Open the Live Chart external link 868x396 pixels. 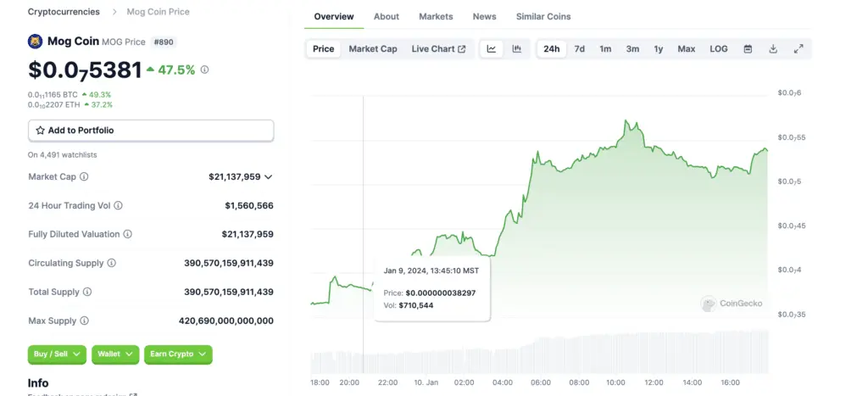tap(438, 48)
